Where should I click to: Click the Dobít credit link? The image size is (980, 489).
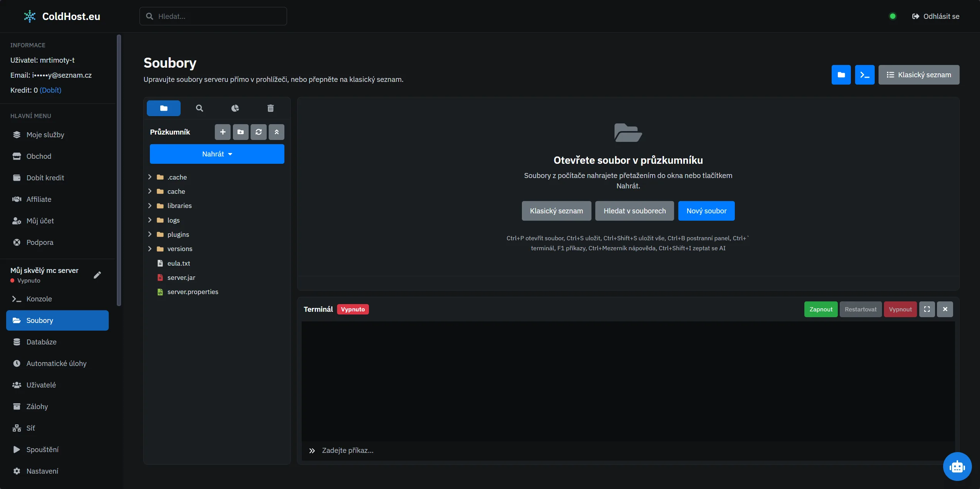[50, 90]
